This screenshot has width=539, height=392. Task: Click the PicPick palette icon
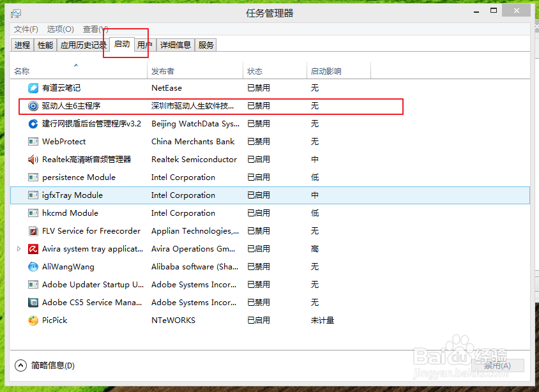[x=33, y=320]
